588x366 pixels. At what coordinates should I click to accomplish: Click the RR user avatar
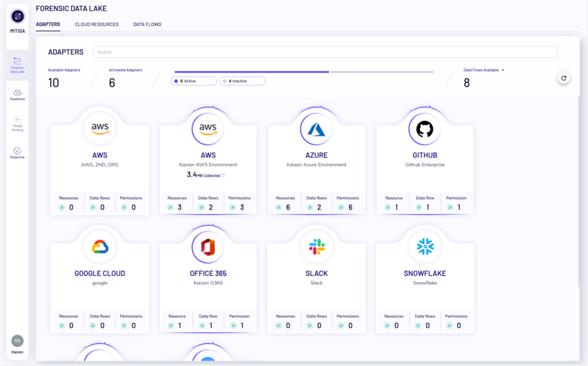[17, 341]
